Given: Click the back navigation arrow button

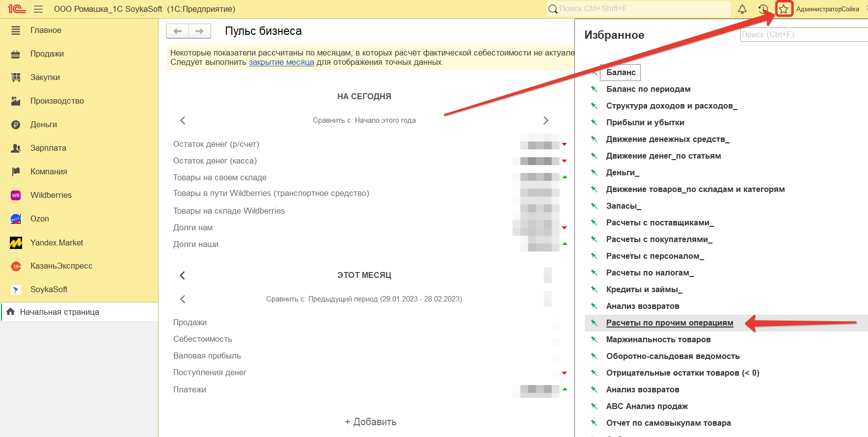Looking at the screenshot, I should (x=177, y=31).
